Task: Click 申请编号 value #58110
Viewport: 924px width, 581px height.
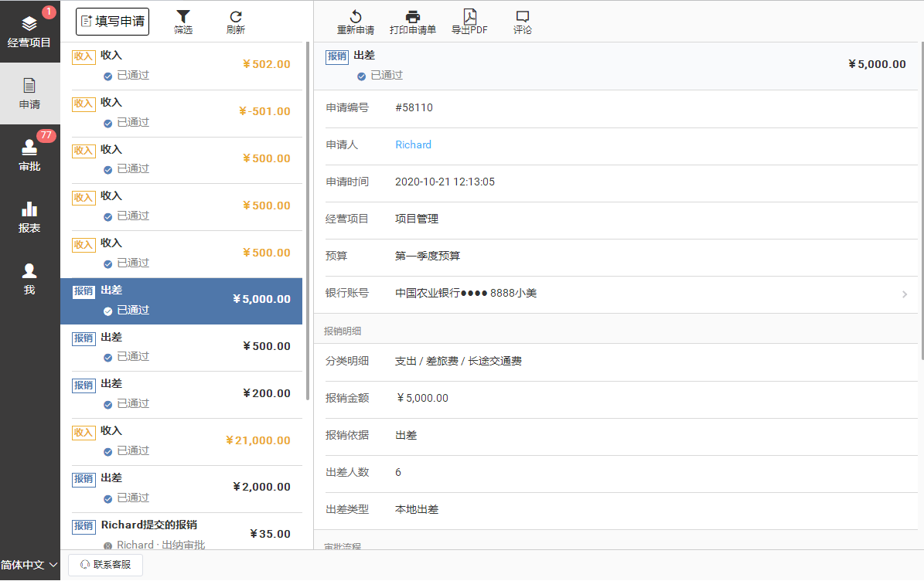Action: (414, 107)
